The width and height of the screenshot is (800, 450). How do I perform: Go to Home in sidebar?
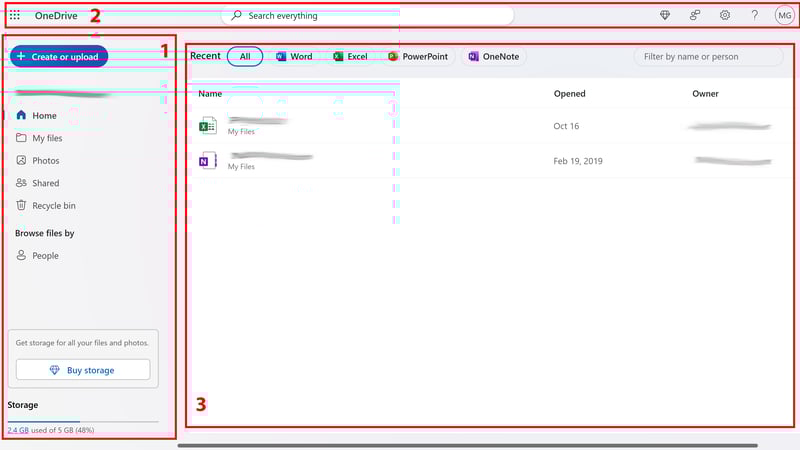(x=44, y=115)
